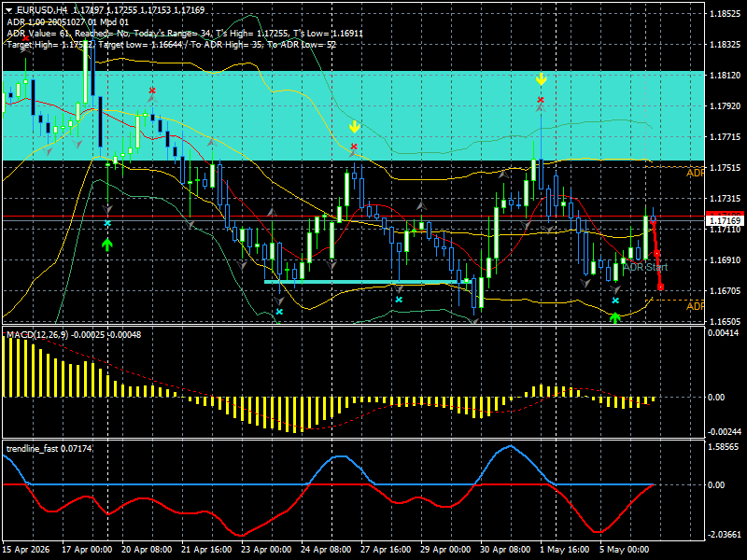Click the 0.00 level on MACD scale
The height and width of the screenshot is (560, 747).
point(716,398)
